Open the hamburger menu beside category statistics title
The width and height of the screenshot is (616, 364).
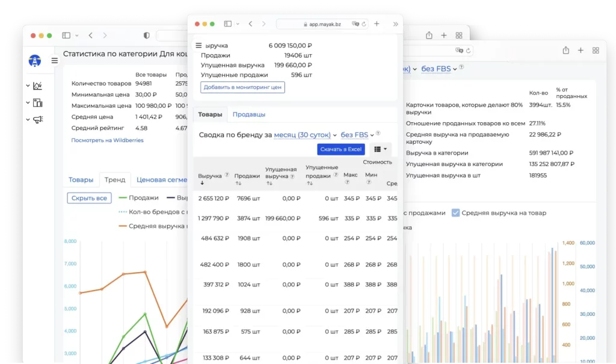(55, 61)
